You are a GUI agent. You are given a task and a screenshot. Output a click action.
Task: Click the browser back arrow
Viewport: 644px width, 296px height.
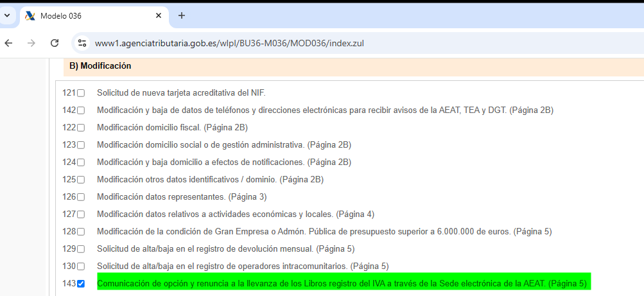(x=8, y=43)
